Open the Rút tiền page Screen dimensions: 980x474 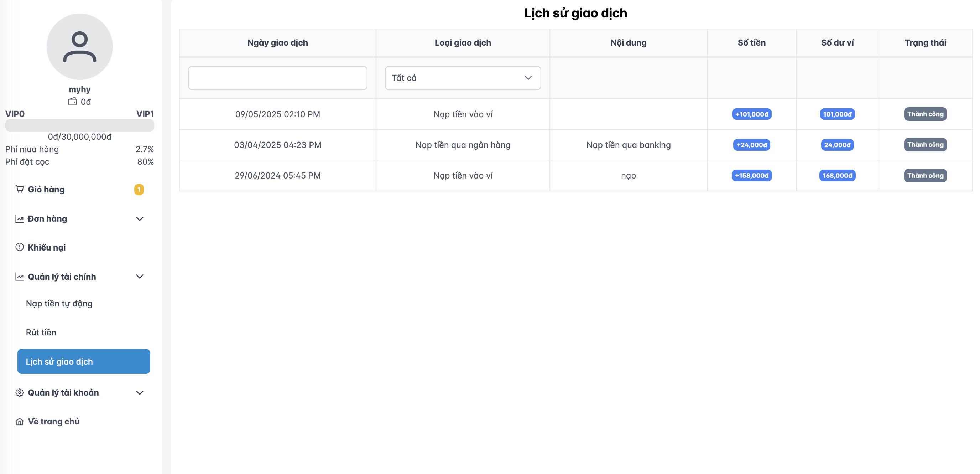tap(41, 332)
